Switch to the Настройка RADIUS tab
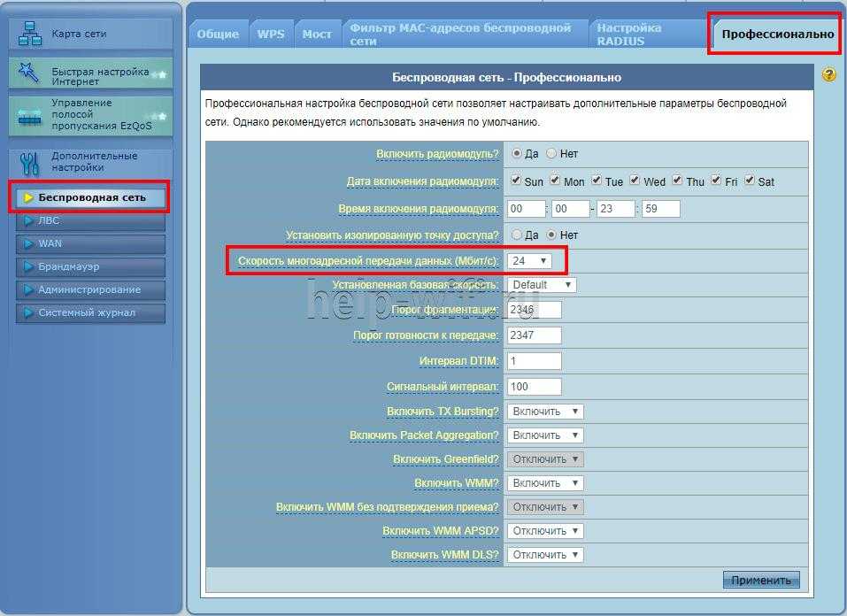Viewport: 847px width, 616px height. pos(629,34)
